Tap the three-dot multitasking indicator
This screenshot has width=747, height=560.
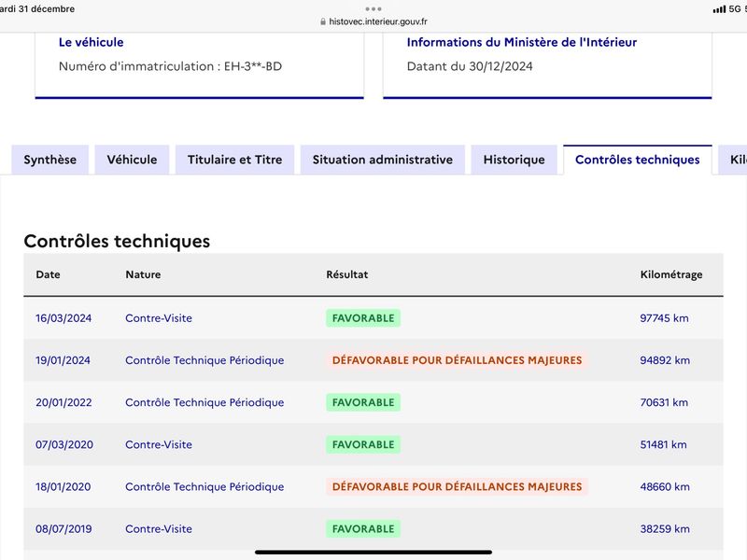[373, 8]
